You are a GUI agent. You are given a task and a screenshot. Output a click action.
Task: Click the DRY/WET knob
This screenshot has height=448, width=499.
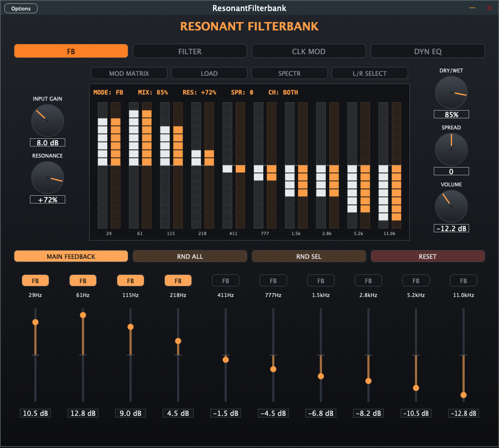tap(451, 92)
